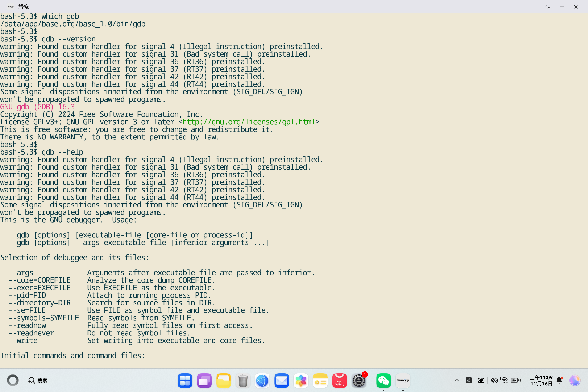Open the yellow Files folder app
Screen dimensions: 588x392
pyautogui.click(x=223, y=381)
